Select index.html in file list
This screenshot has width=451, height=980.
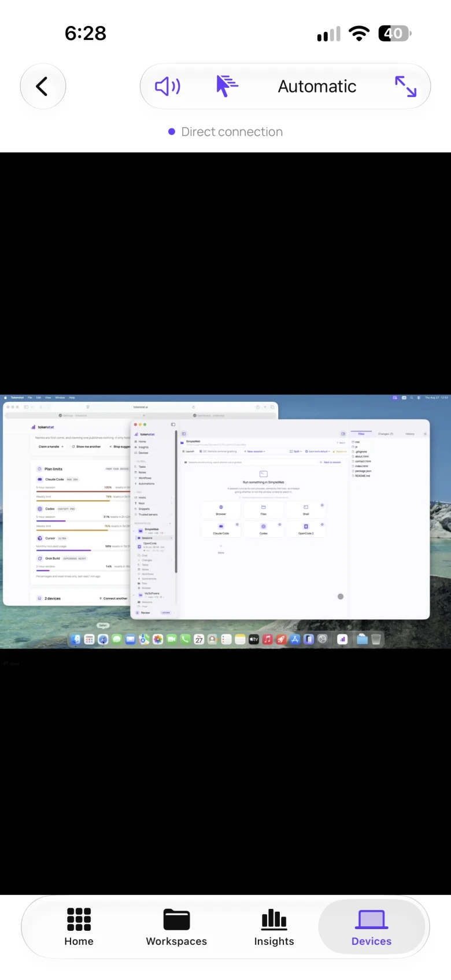pos(360,466)
